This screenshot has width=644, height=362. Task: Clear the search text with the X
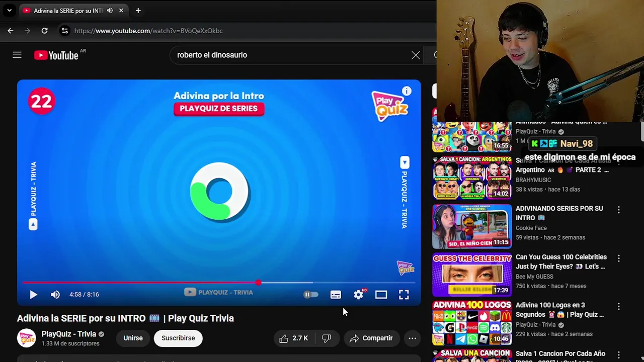click(x=416, y=55)
